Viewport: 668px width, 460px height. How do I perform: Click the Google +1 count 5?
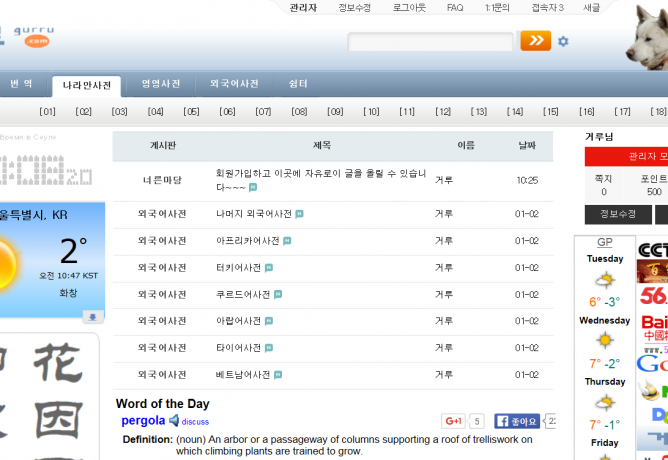pyautogui.click(x=477, y=421)
